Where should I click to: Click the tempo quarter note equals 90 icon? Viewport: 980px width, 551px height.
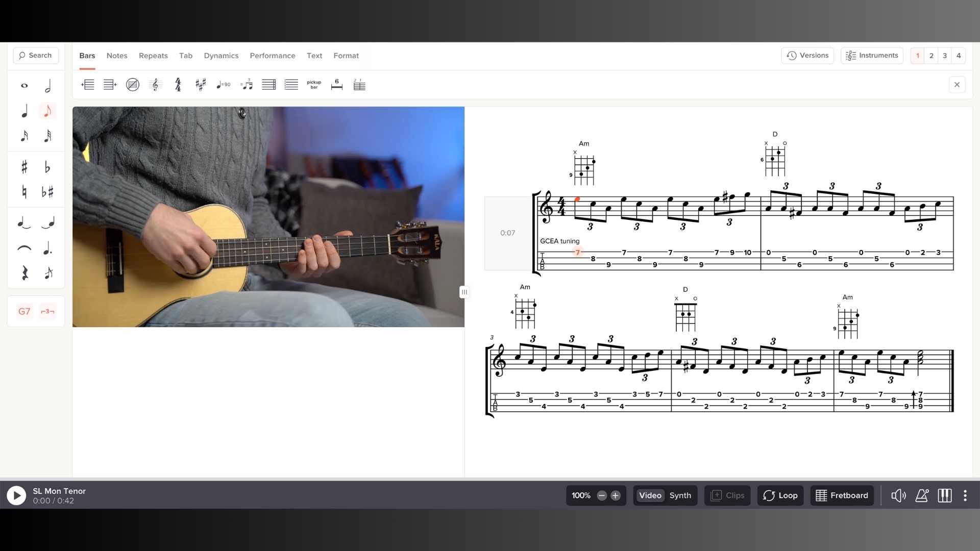[224, 85]
